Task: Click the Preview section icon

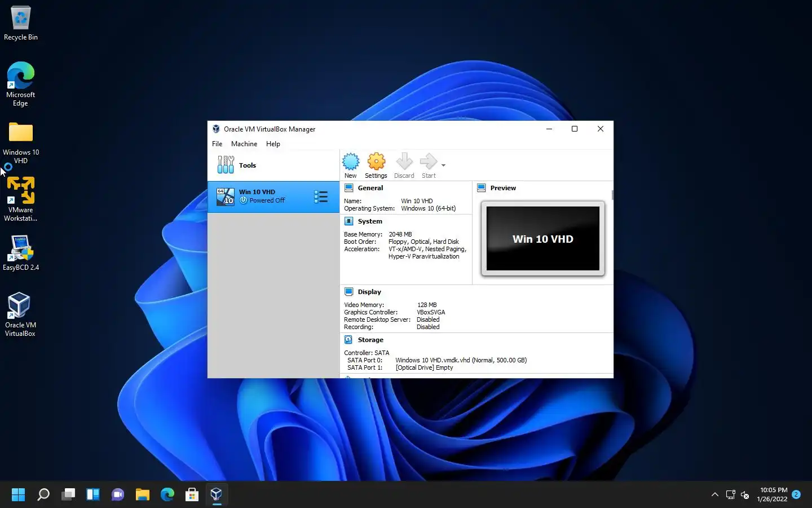Action: pyautogui.click(x=482, y=188)
